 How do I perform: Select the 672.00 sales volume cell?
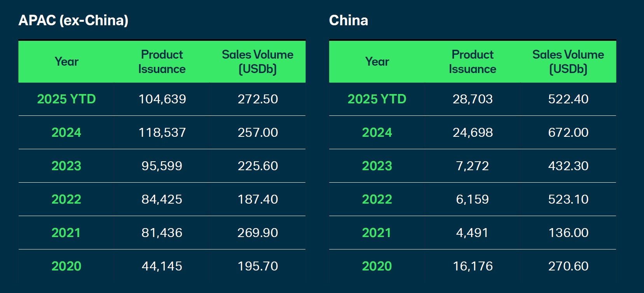[568, 133]
